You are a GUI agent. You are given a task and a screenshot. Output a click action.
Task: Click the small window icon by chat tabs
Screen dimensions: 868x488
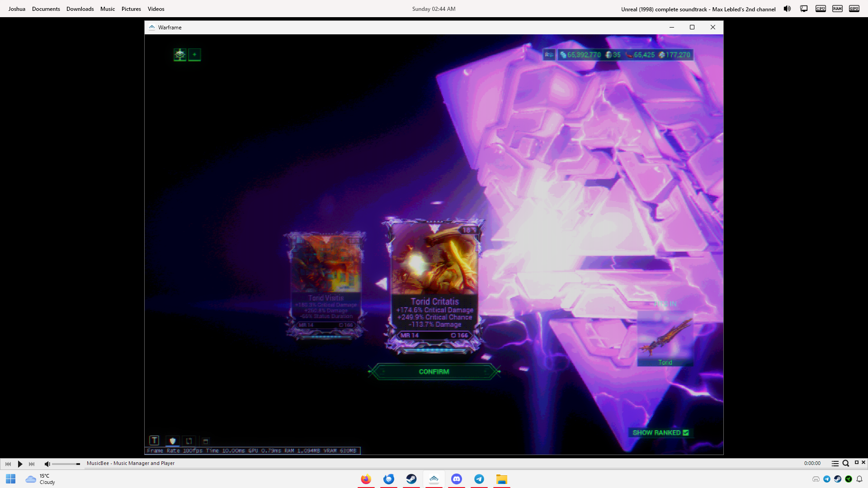point(206,441)
